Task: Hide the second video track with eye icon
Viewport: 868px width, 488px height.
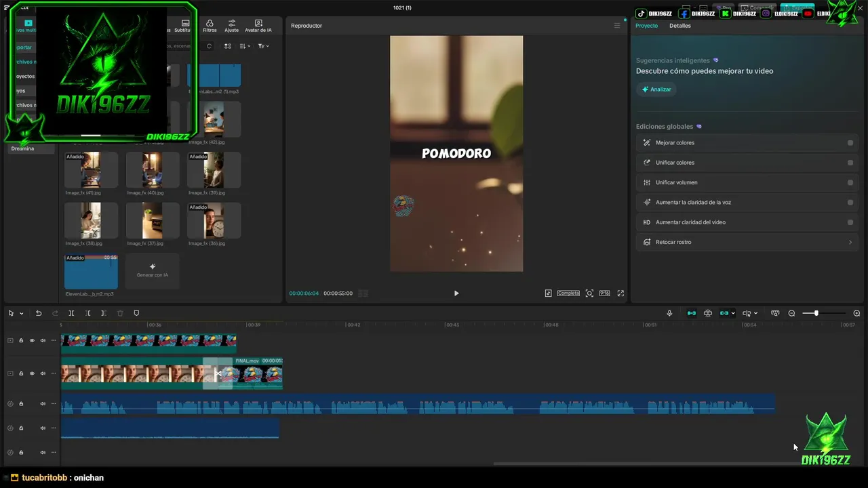Action: (32, 373)
